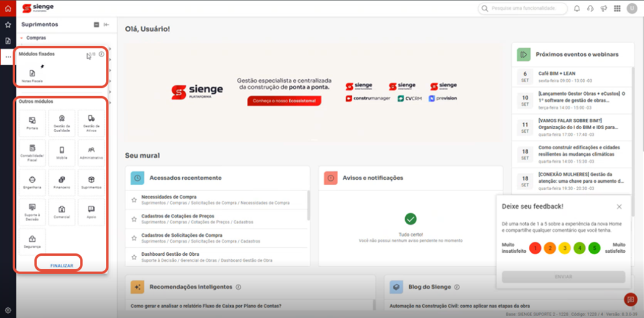The width and height of the screenshot is (644, 318).
Task: Open the red chat bubble button
Action: pos(631,300)
